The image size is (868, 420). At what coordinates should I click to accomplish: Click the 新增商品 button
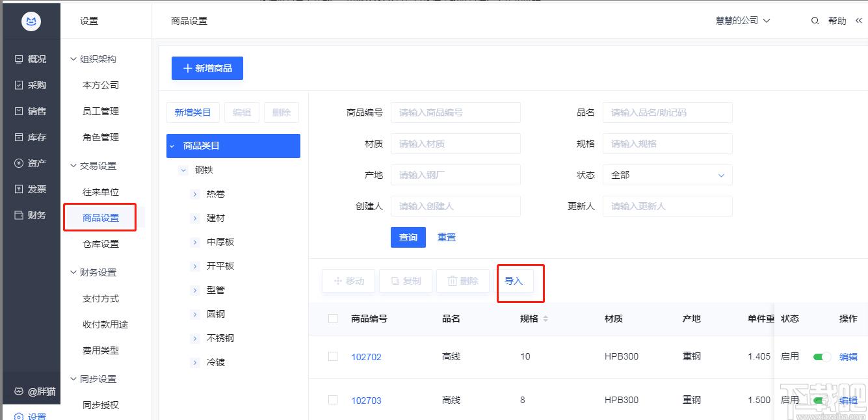click(x=207, y=68)
